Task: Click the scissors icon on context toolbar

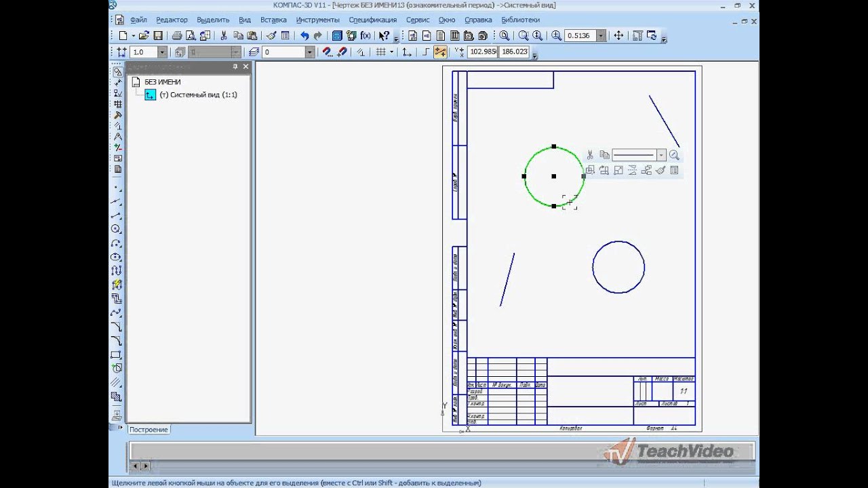Action: [x=590, y=155]
